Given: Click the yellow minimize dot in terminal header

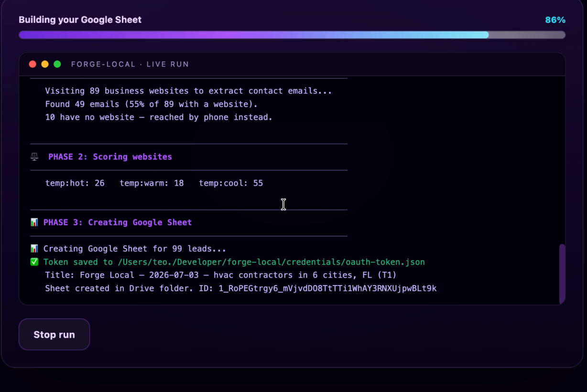Looking at the screenshot, I should coord(45,64).
